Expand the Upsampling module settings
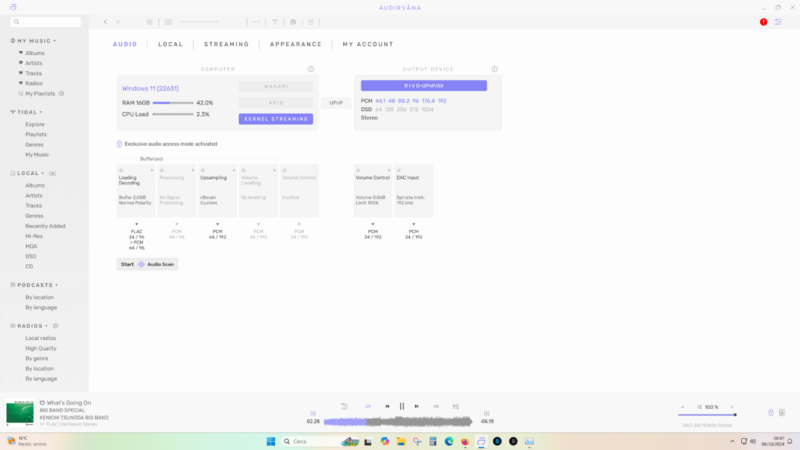Viewport: 800px width, 450px height. [x=234, y=171]
